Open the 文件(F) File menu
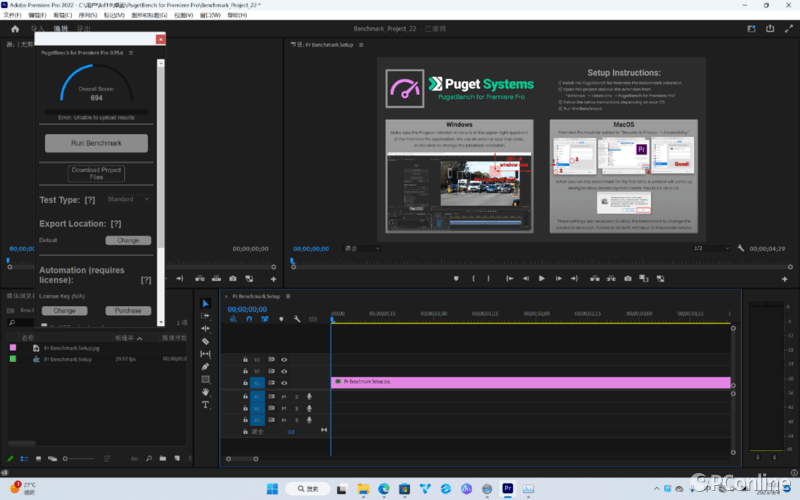Image resolution: width=800 pixels, height=500 pixels. coord(12,16)
